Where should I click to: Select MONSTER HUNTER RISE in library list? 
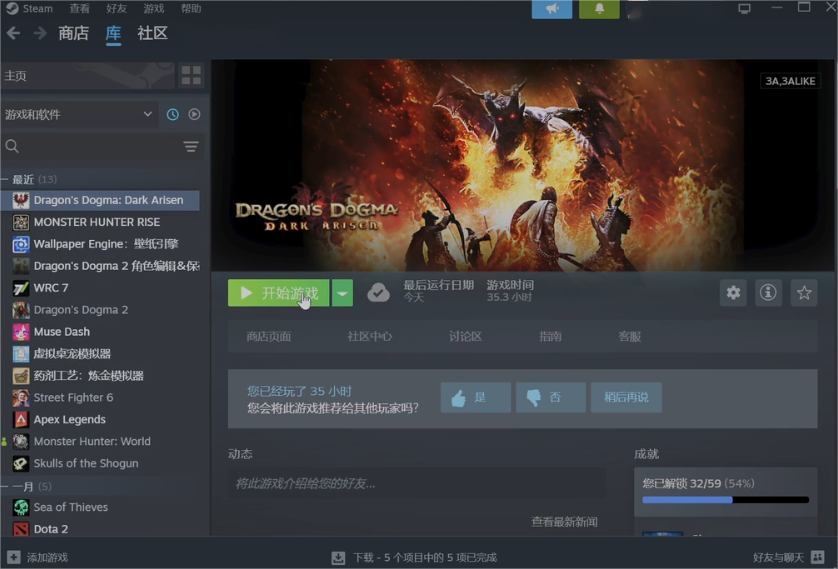[x=96, y=222]
